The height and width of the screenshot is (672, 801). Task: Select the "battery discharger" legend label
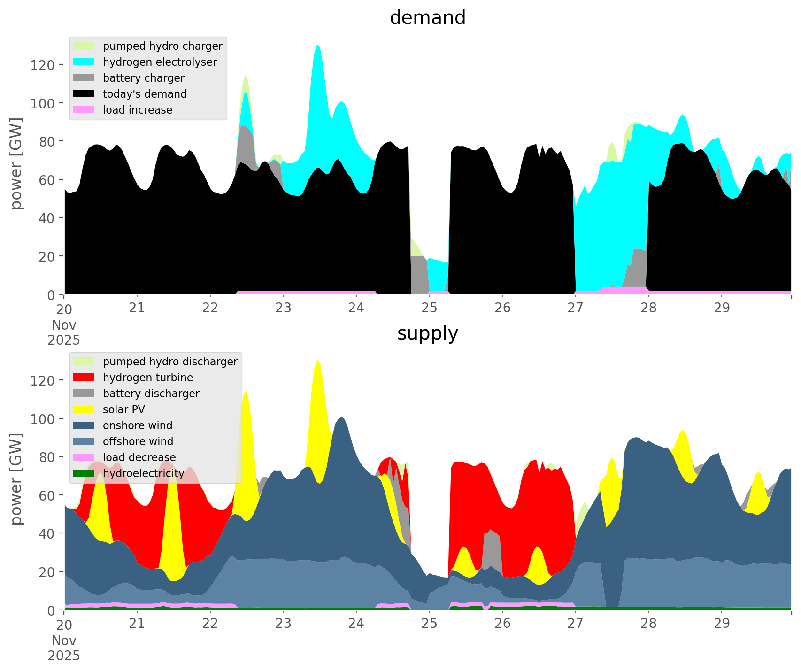point(151,394)
